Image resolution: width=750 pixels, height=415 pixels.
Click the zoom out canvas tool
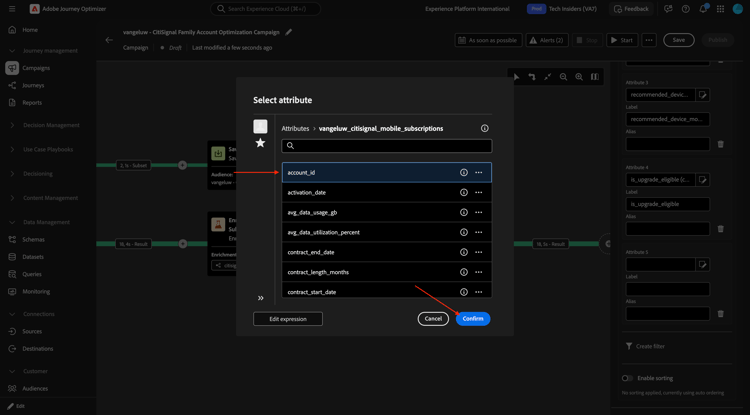click(563, 76)
